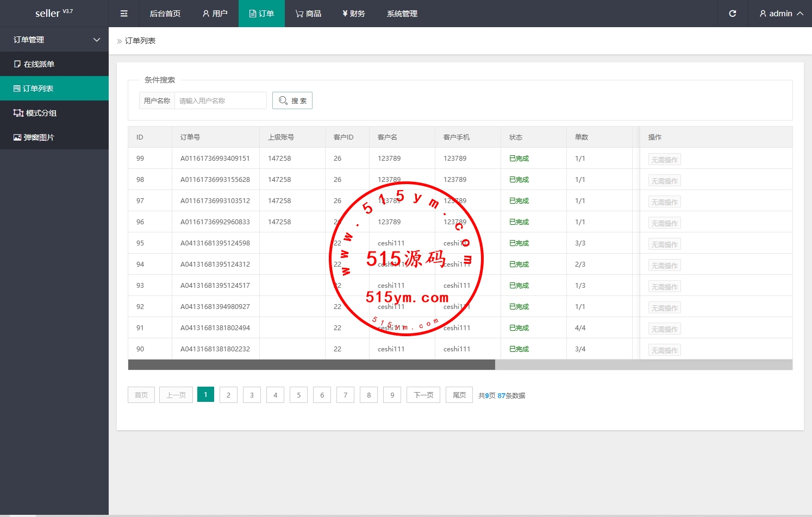
Task: Open the 商品 shopping cart menu
Action: pos(308,14)
